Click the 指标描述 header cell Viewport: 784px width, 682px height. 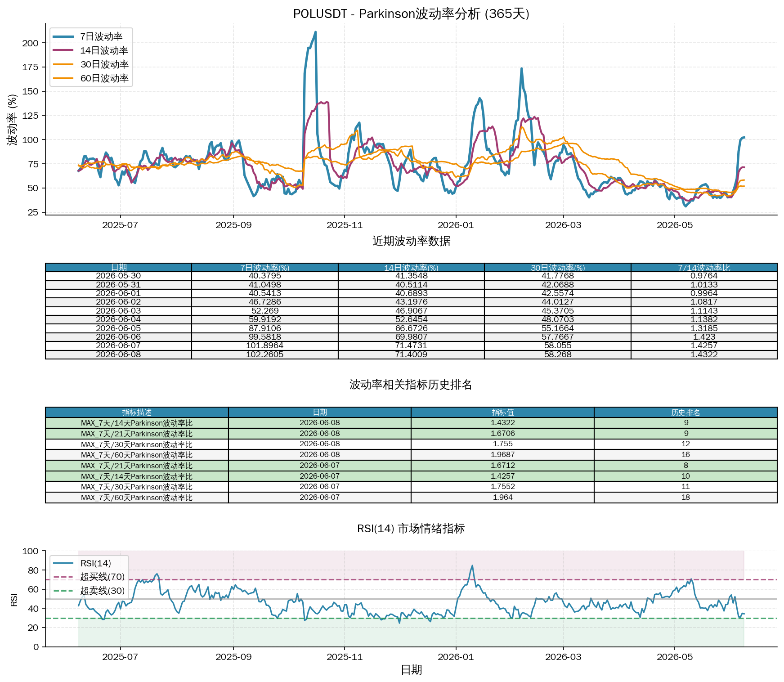click(137, 413)
